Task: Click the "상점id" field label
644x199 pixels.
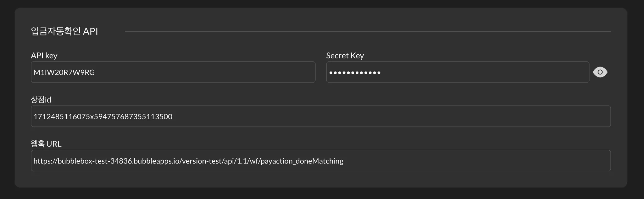Action: [41, 100]
